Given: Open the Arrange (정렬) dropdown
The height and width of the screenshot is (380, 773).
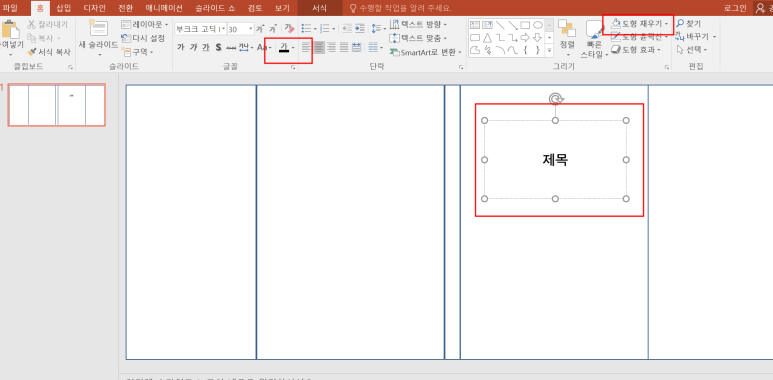Looking at the screenshot, I should click(567, 38).
